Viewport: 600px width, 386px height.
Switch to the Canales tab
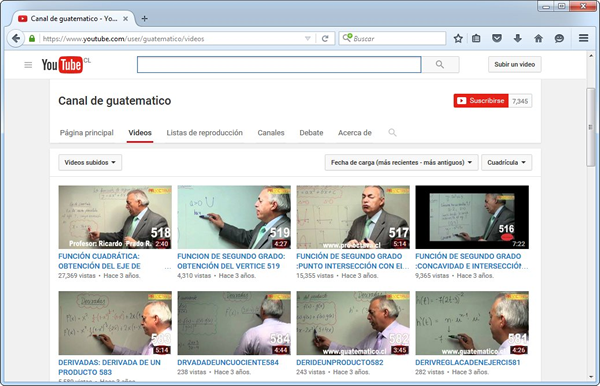pyautogui.click(x=271, y=133)
